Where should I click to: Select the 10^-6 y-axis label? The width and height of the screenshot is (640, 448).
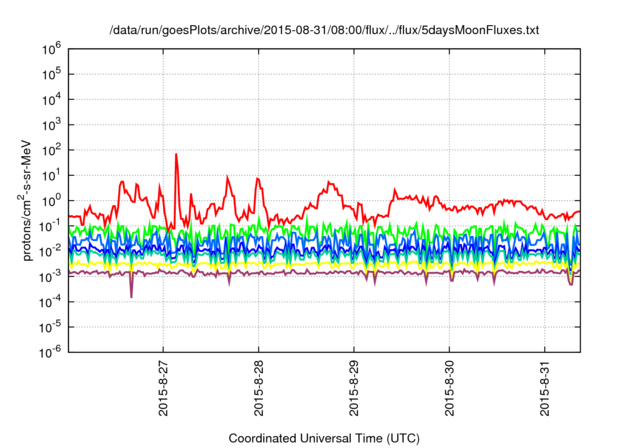50,352
